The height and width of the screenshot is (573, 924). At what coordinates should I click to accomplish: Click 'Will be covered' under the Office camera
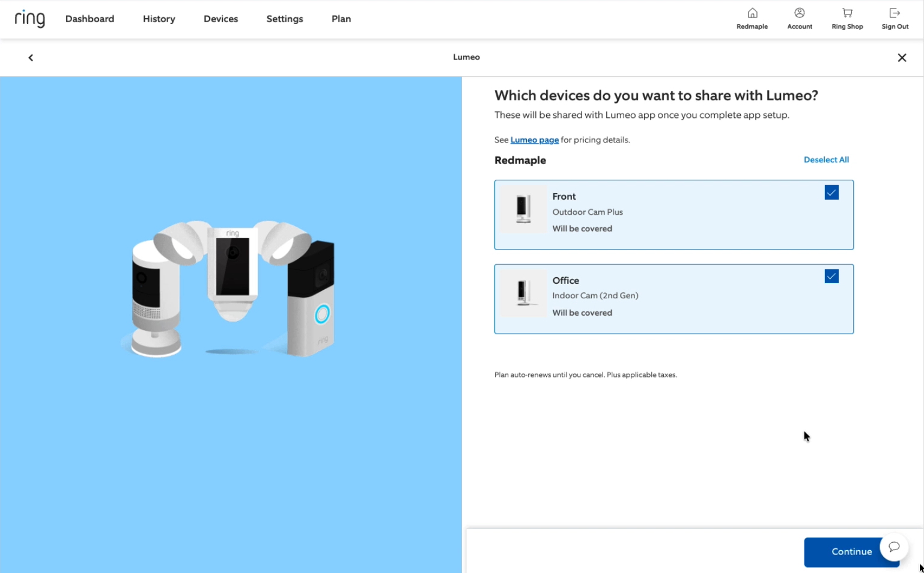(x=582, y=313)
